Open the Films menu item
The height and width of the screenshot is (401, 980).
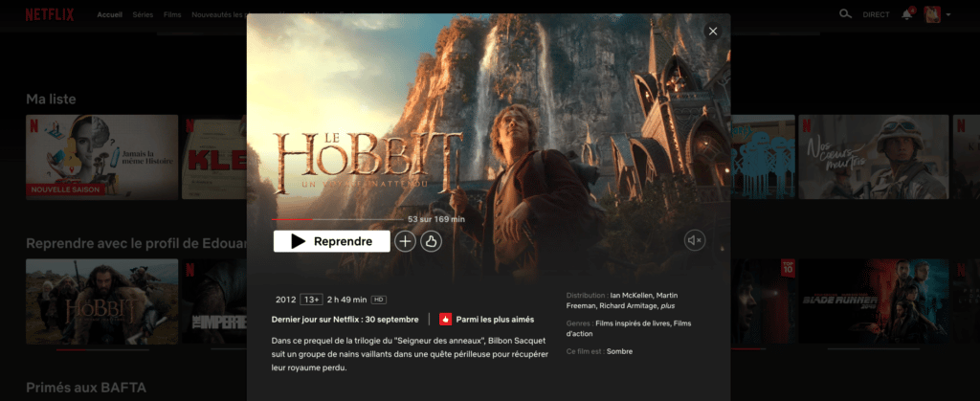pos(172,14)
